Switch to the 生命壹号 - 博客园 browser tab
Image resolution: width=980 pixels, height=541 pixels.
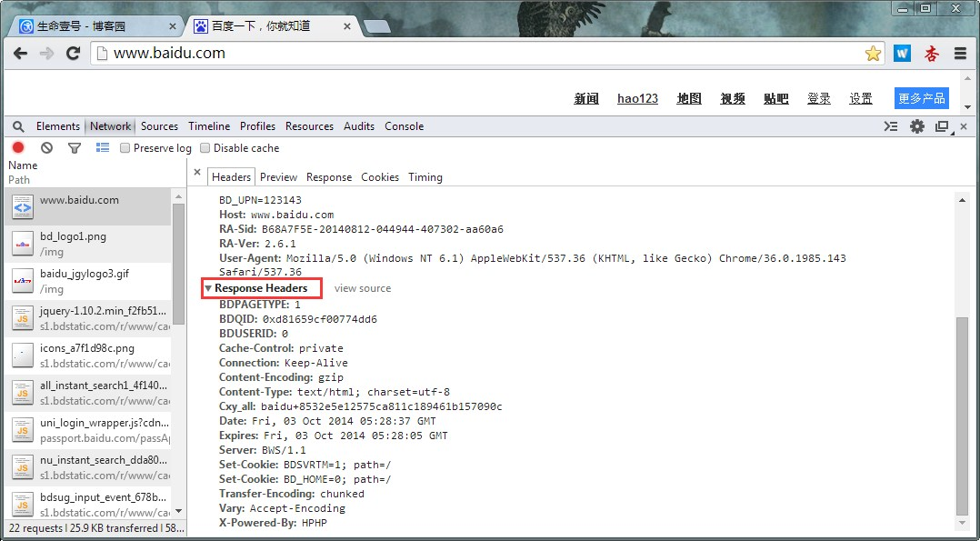point(94,26)
